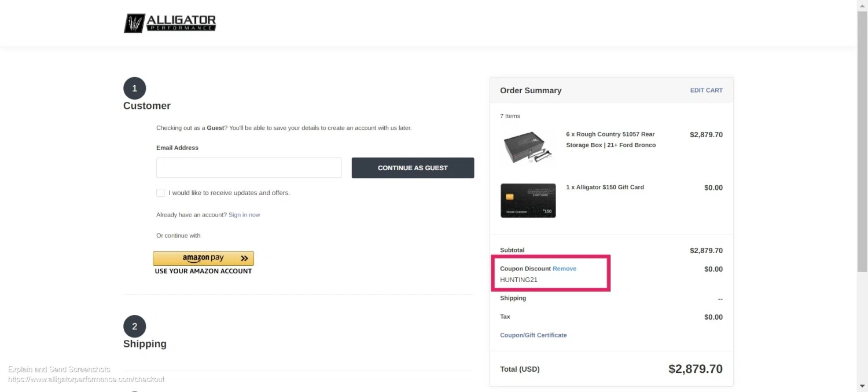Click the Shipping section heading
The image size is (868, 392).
(145, 344)
